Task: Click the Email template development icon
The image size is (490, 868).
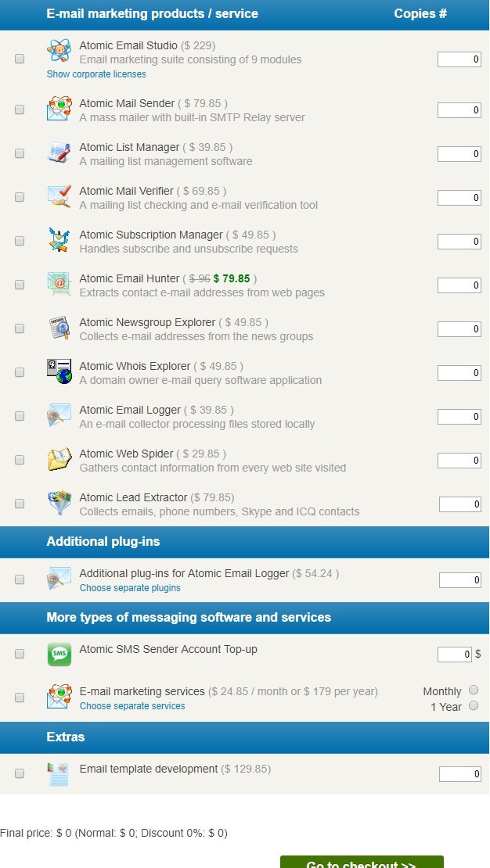Action: point(59,774)
